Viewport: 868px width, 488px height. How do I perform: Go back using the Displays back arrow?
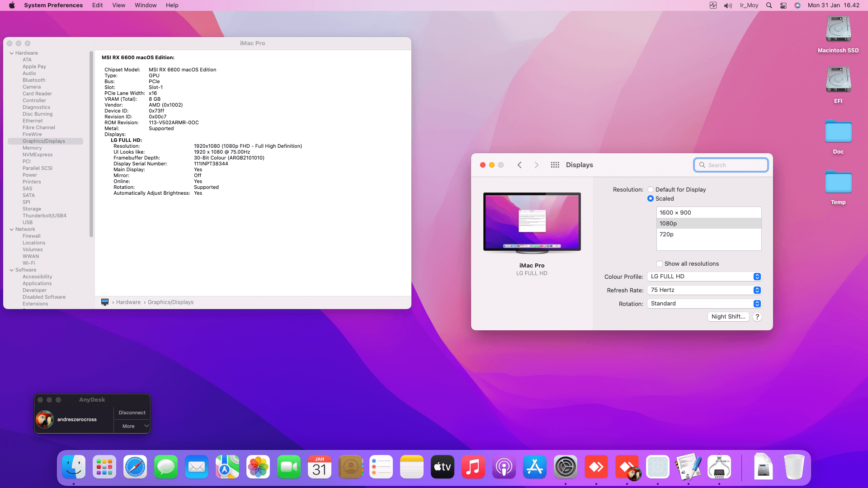519,165
